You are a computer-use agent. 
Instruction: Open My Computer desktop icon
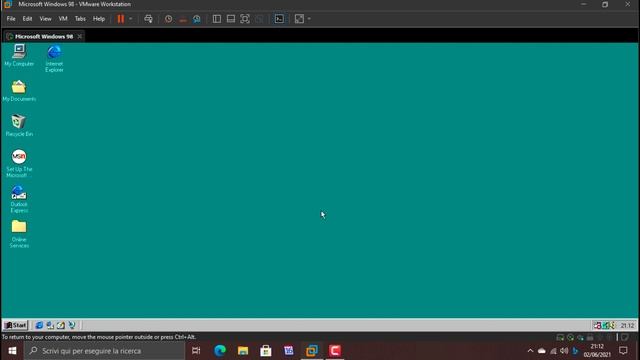19,56
